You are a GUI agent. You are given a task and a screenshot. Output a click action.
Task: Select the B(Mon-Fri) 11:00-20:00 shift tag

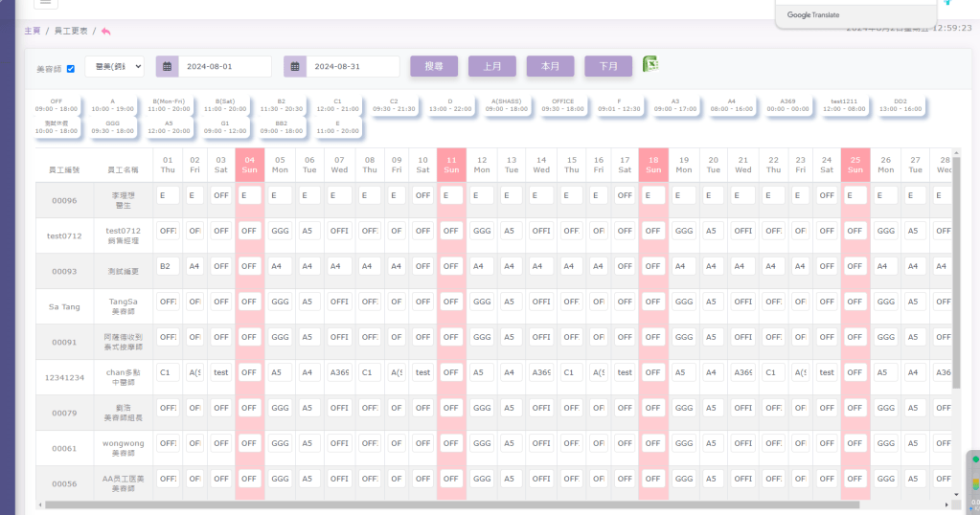point(170,104)
